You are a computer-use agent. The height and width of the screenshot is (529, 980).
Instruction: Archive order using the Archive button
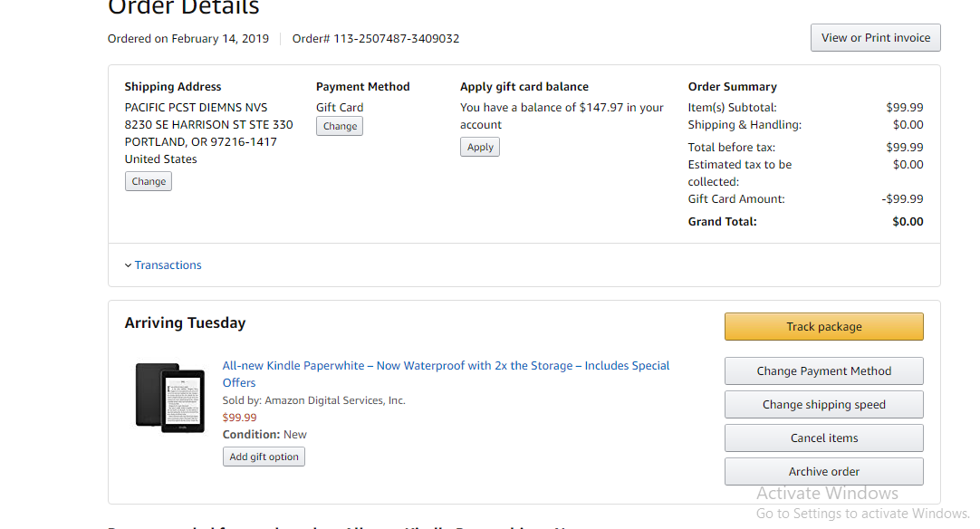823,472
